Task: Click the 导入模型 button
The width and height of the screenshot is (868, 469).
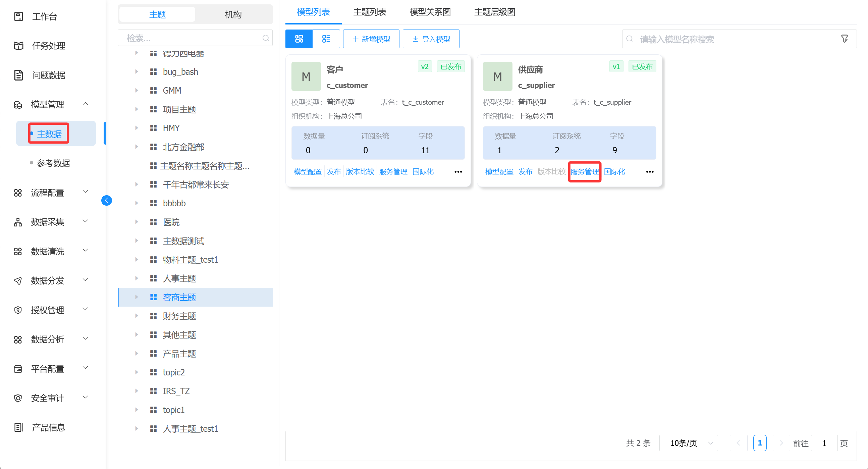Action: click(x=431, y=39)
